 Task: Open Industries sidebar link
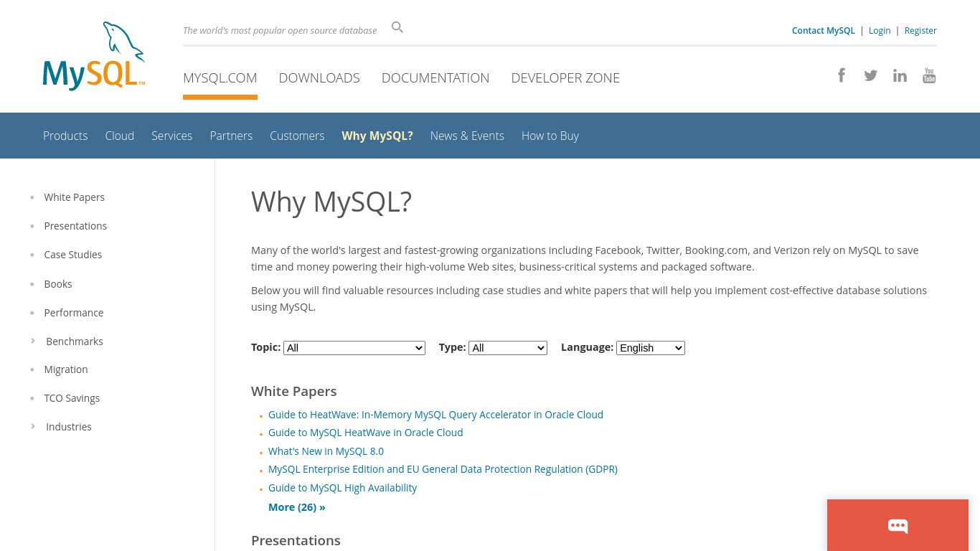69,427
